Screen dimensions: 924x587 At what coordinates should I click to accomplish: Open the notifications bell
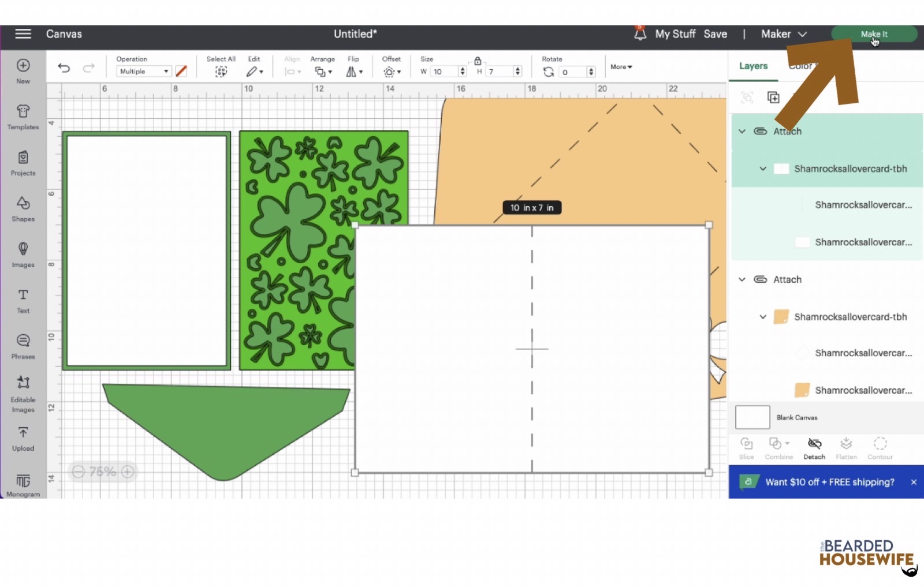point(640,34)
